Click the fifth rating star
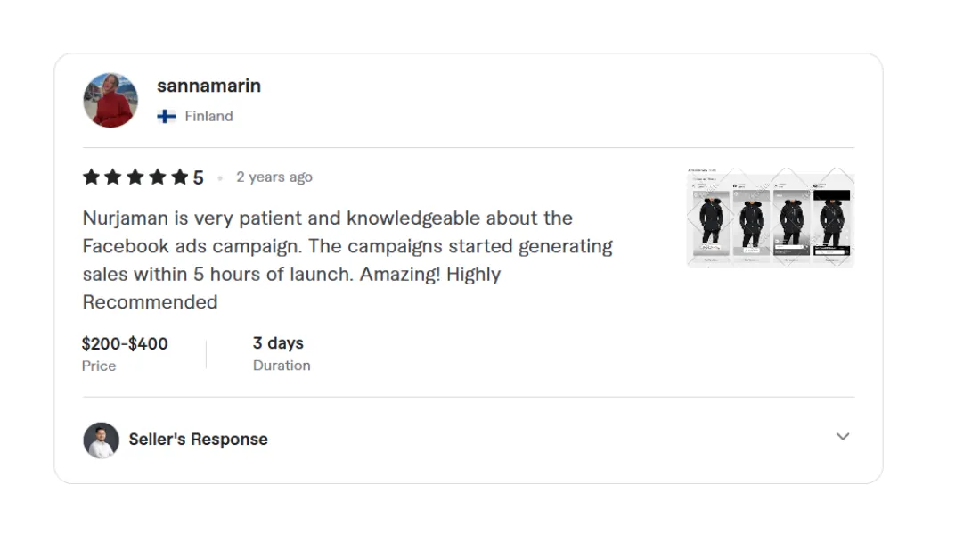Screen dimensions: 980x535 pyautogui.click(x=180, y=177)
